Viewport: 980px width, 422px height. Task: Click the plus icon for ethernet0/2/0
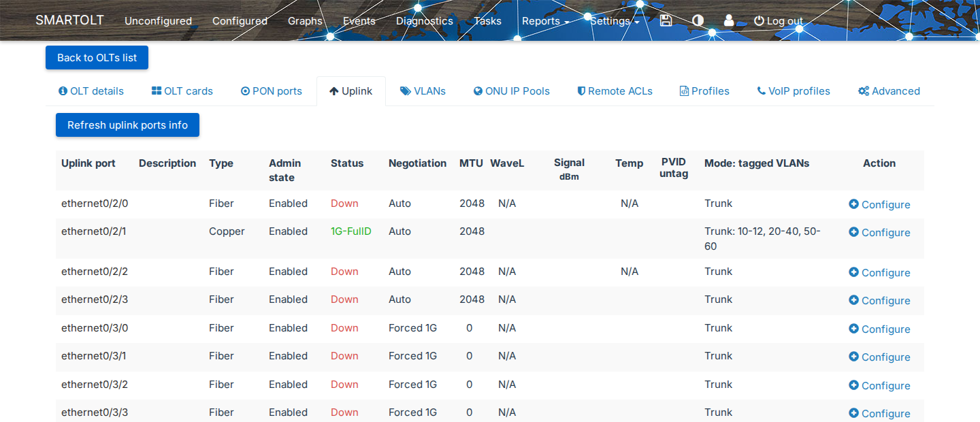[x=853, y=204]
